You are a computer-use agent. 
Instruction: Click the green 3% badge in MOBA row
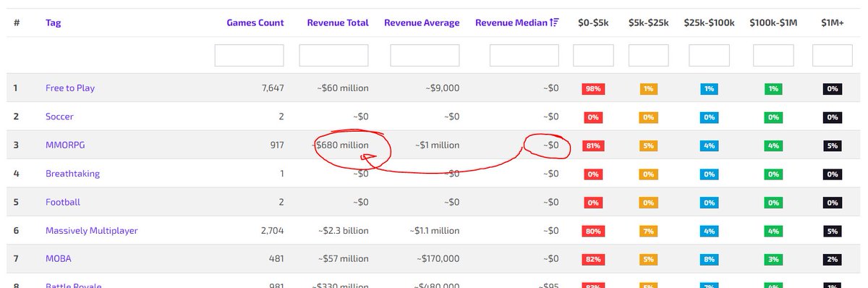[773, 259]
